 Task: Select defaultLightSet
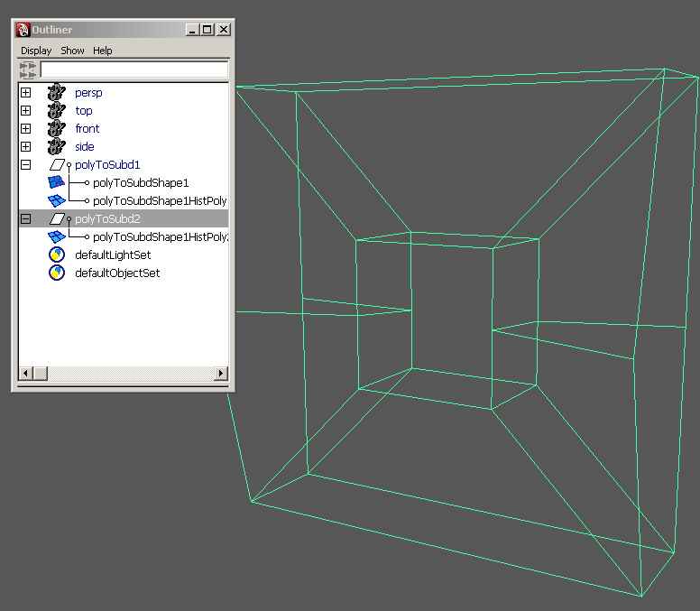113,255
